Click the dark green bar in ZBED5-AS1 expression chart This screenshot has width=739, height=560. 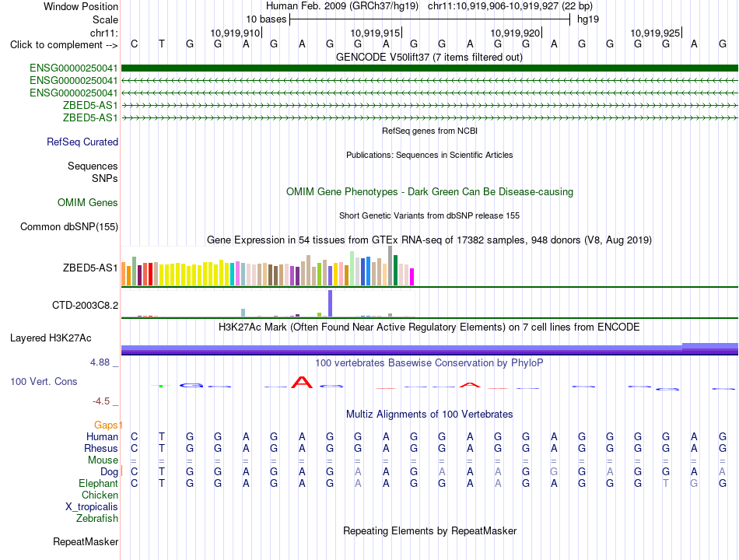click(395, 270)
